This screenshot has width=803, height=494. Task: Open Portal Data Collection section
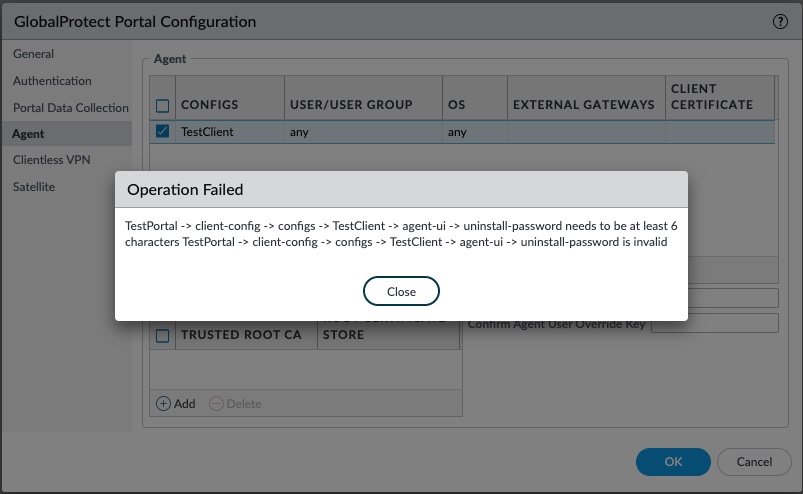pos(70,107)
